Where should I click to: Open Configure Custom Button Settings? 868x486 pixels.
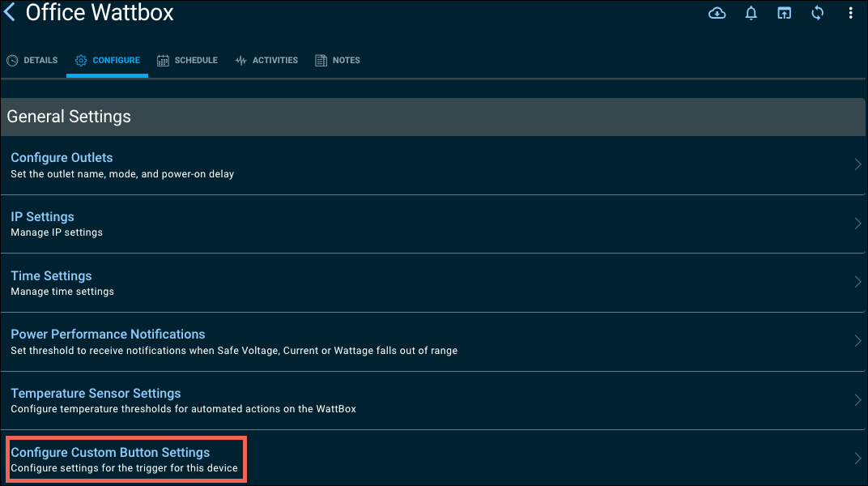110,453
